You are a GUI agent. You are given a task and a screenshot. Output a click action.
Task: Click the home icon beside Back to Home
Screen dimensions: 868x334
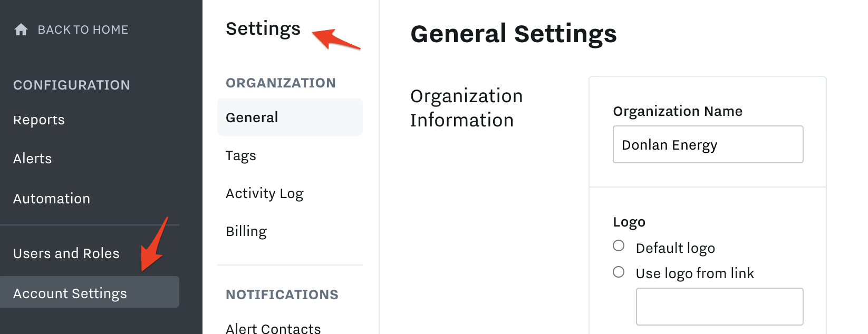pos(21,30)
